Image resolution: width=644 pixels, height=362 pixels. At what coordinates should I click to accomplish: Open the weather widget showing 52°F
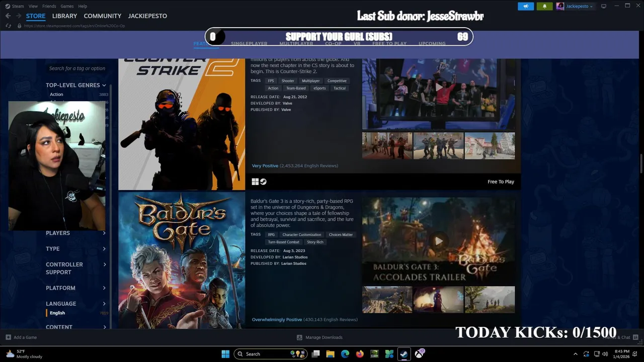[24, 354]
